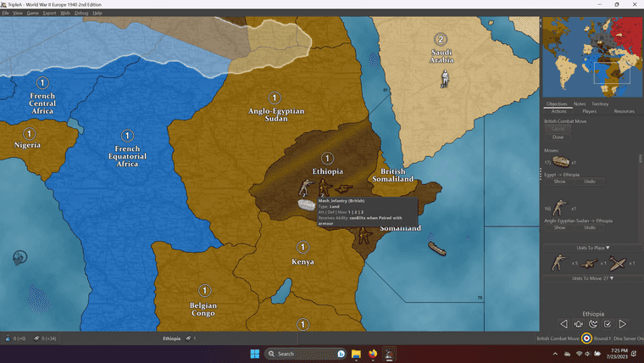The height and width of the screenshot is (363, 644).
Task: Show the Anglo Egyptian Sudan to Ethiopia move
Action: pos(559,227)
